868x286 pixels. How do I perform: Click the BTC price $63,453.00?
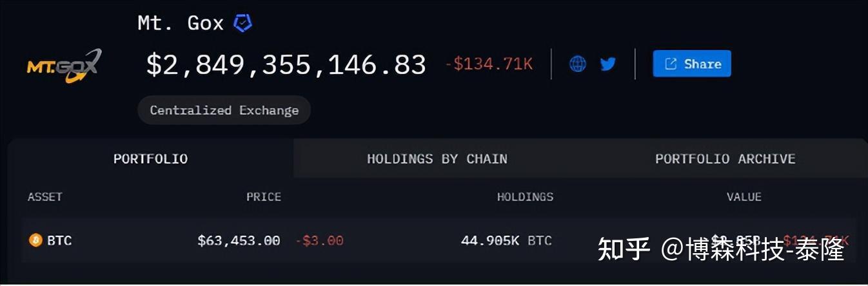pos(239,241)
